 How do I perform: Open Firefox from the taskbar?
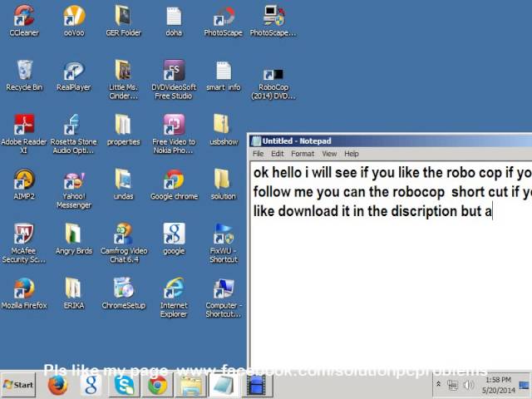click(57, 385)
